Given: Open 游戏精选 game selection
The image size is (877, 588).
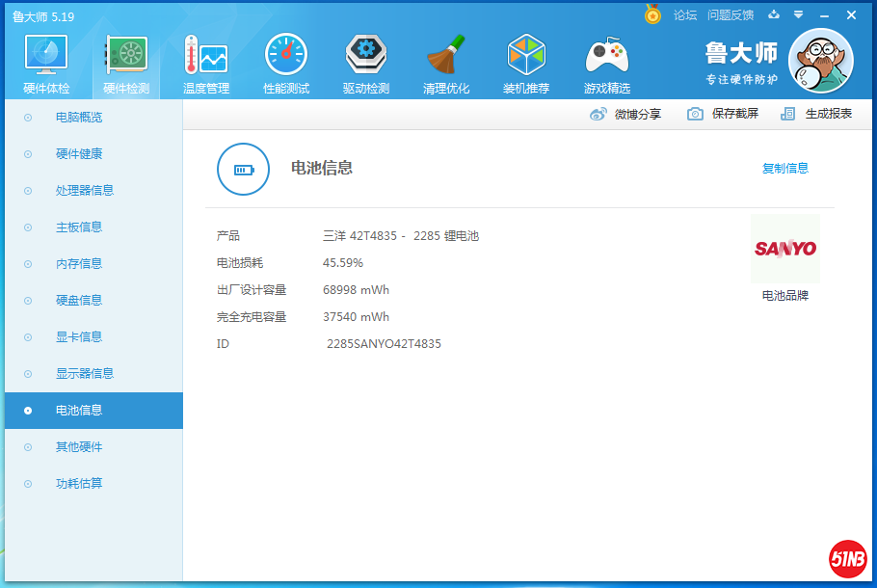Looking at the screenshot, I should [x=606, y=61].
